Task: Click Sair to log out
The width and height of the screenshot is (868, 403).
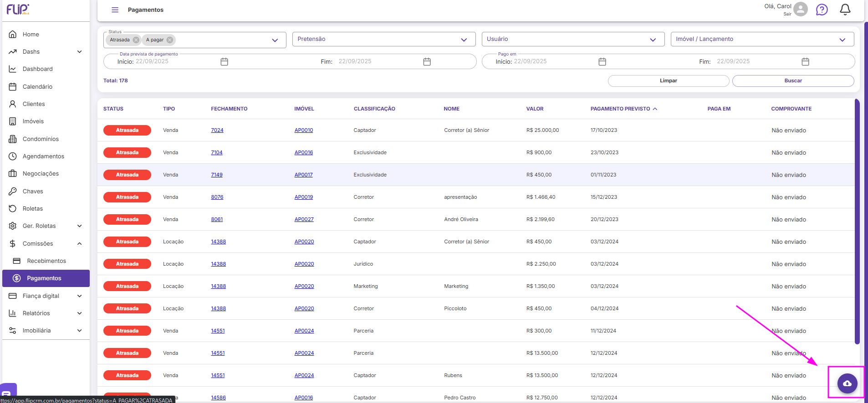Action: tap(787, 14)
